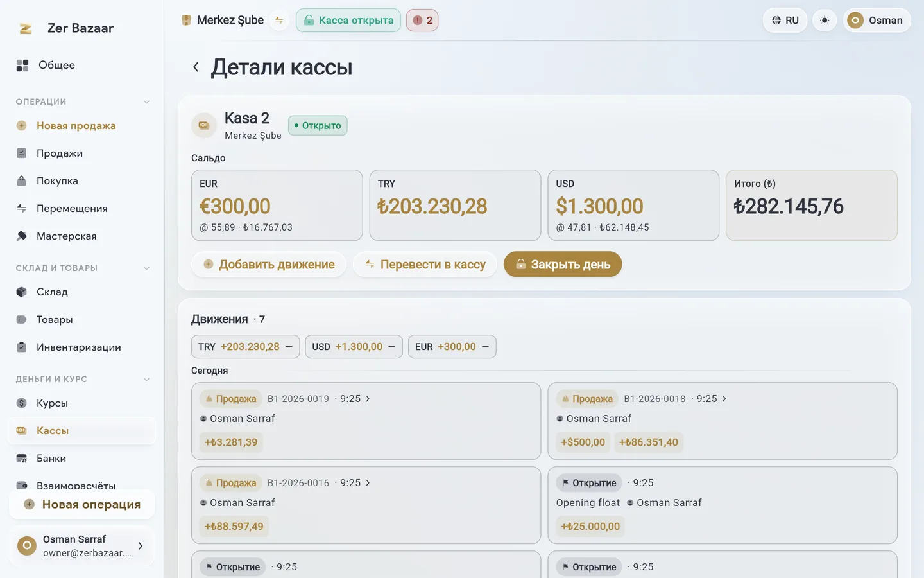Image resolution: width=924 pixels, height=578 pixels.
Task: Click Открытие tag in Opening float card
Action: (x=589, y=483)
